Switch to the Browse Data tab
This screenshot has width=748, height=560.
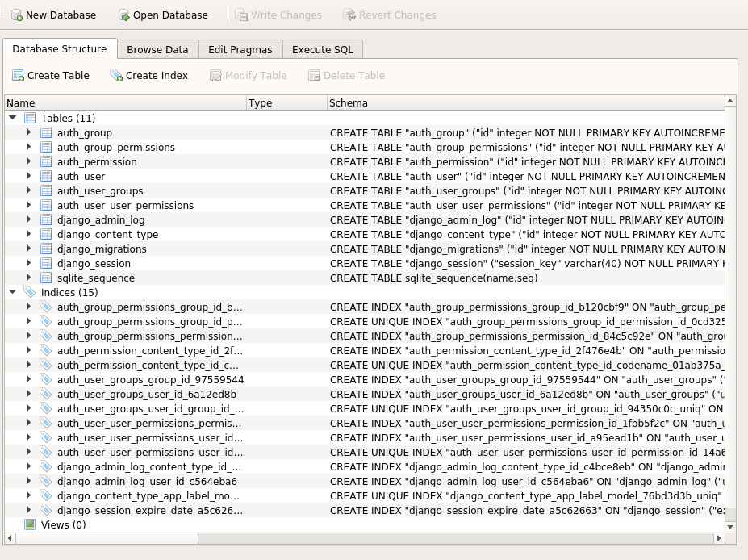(x=157, y=49)
